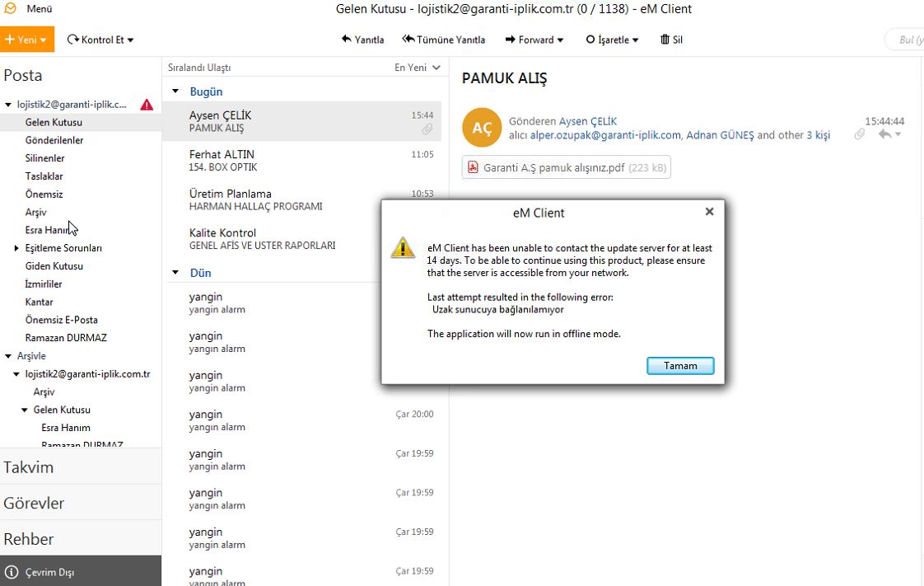Click the Aysen ÇELİK sender link
Image resolution: width=924 pixels, height=586 pixels.
(x=587, y=121)
